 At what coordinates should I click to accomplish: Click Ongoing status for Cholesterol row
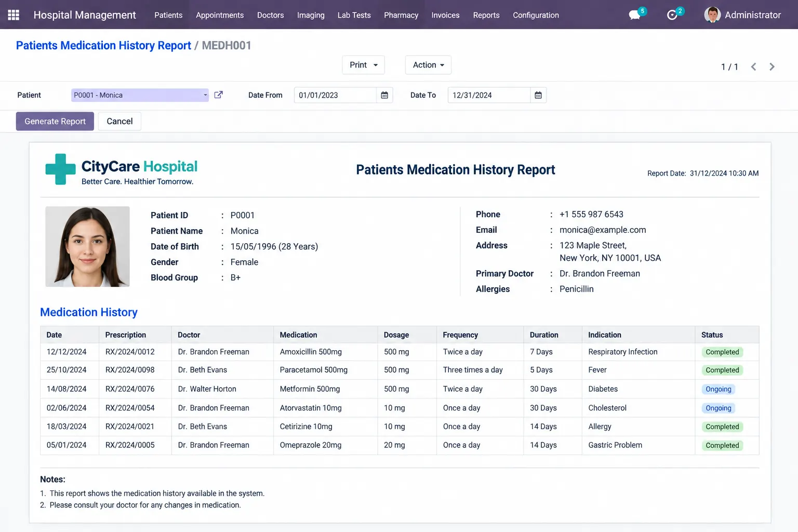point(718,408)
